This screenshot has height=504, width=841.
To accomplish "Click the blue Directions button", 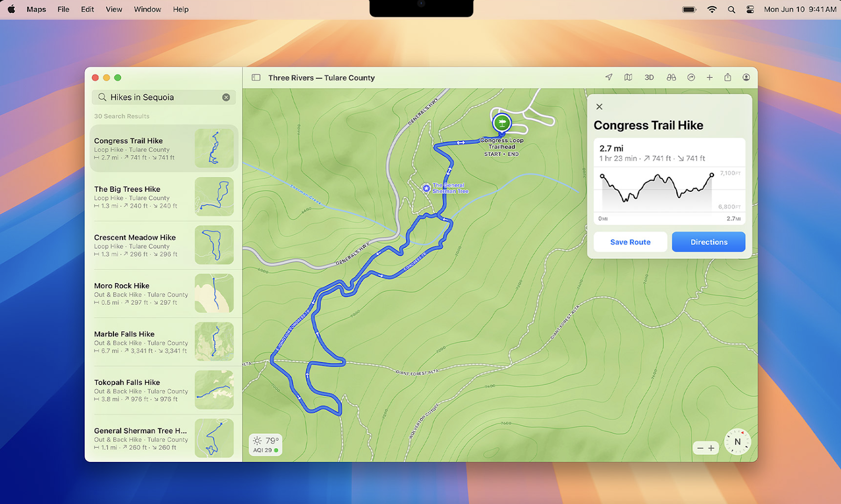I will click(x=709, y=242).
